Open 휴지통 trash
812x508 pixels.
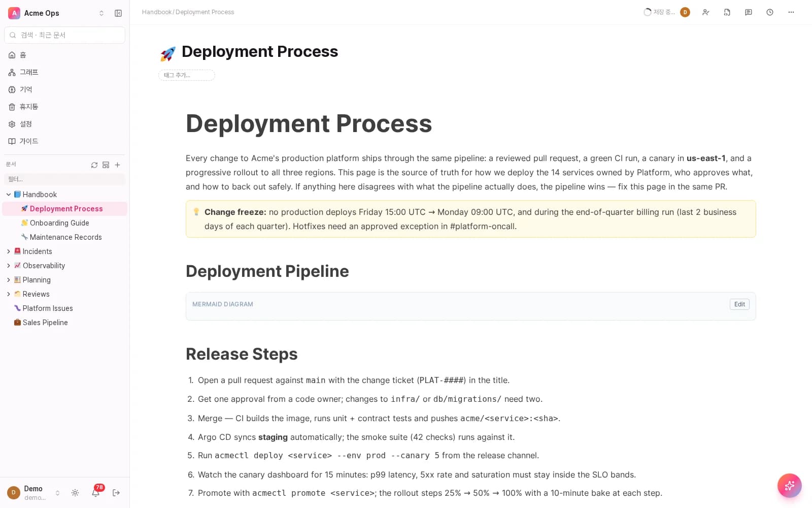click(65, 107)
